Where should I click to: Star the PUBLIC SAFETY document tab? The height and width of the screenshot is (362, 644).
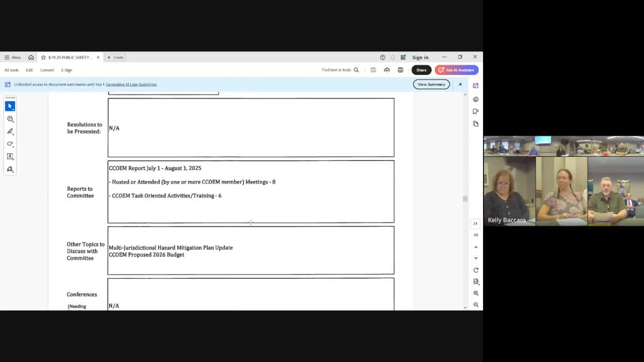[x=43, y=57]
